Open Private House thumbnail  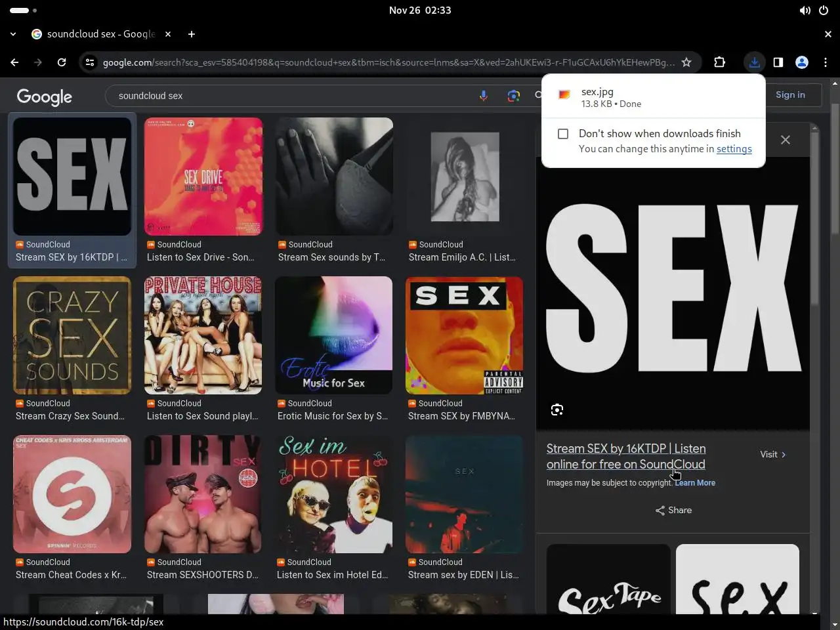tap(203, 335)
